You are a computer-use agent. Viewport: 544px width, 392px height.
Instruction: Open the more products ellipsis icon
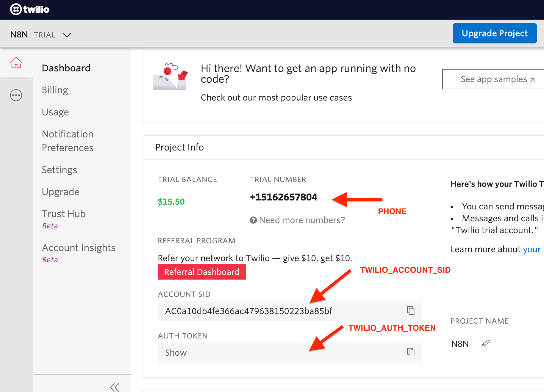pyautogui.click(x=16, y=95)
